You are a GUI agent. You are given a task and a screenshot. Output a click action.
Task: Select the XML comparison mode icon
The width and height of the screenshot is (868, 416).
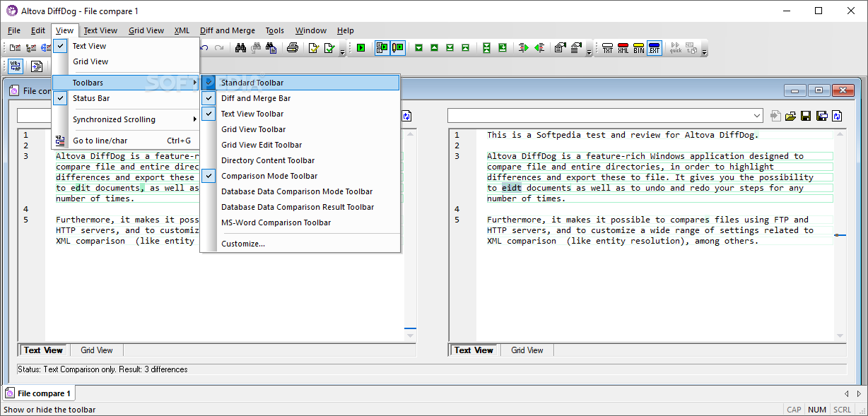[x=623, y=48]
